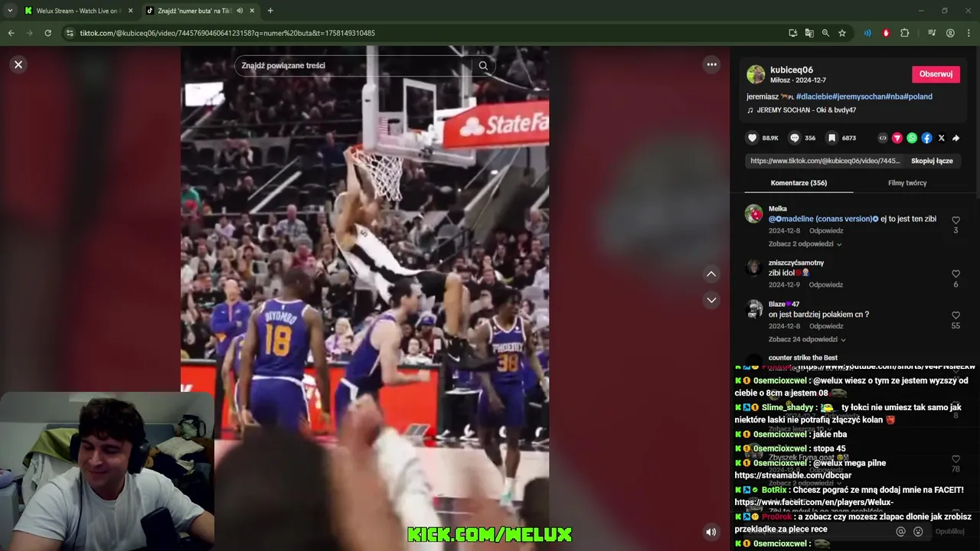The image size is (980, 551).
Task: Get the embed code icon
Action: tap(883, 138)
